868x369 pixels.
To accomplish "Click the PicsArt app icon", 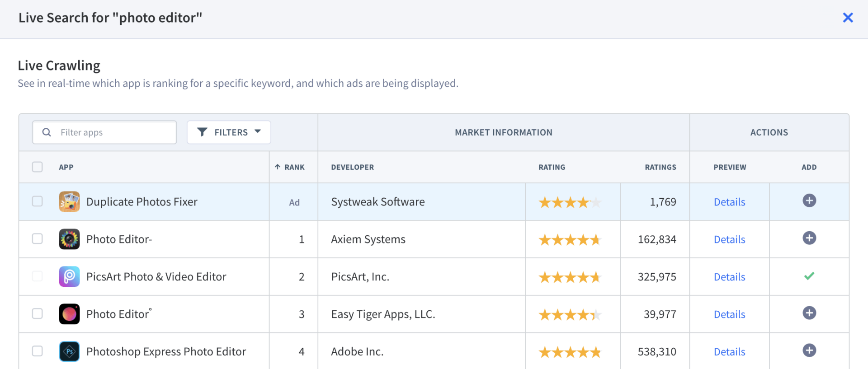I will (x=69, y=276).
